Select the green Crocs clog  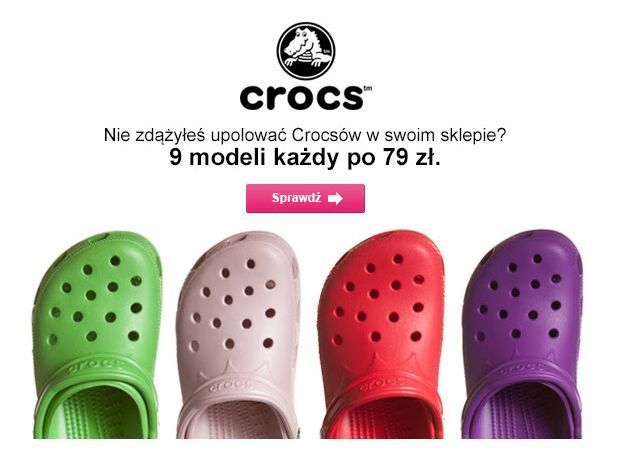[97, 335]
